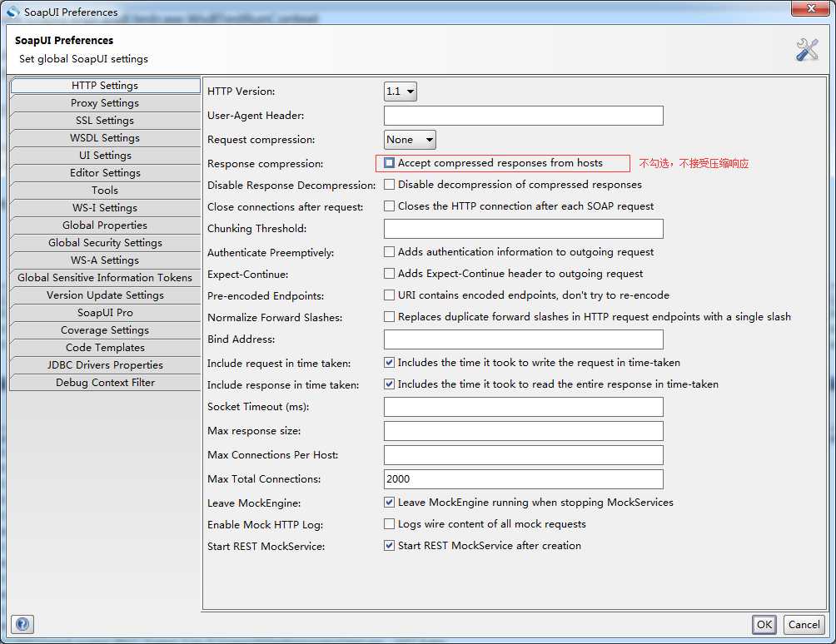Open WSDL Settings tab

click(x=105, y=137)
